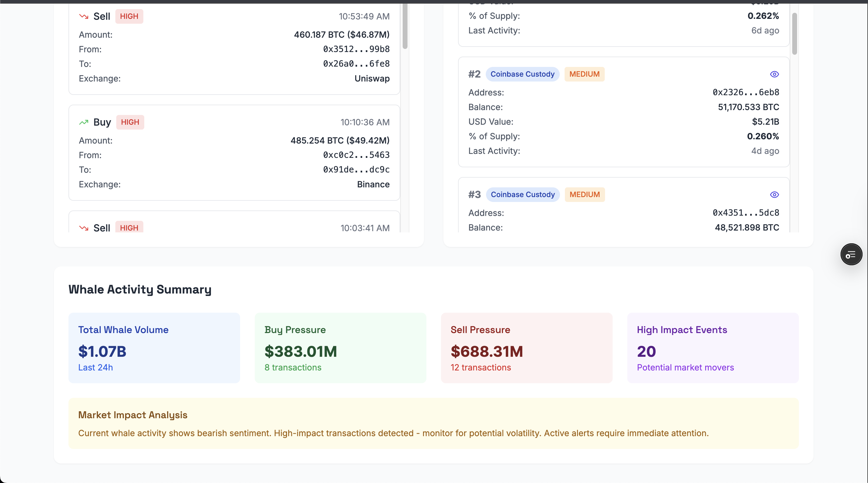Click the sell arrow icon at 10:03:41

84,228
